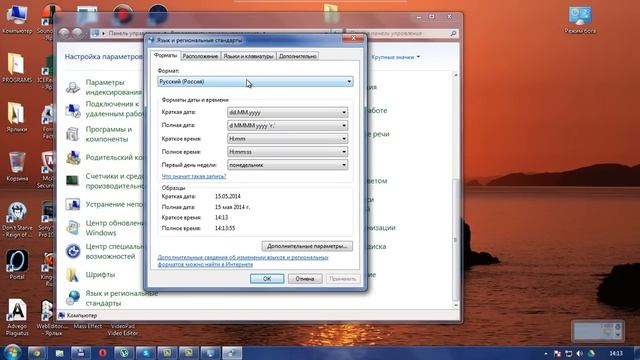640x360 pixels.
Task: Click the Применить button
Action: [x=343, y=279]
